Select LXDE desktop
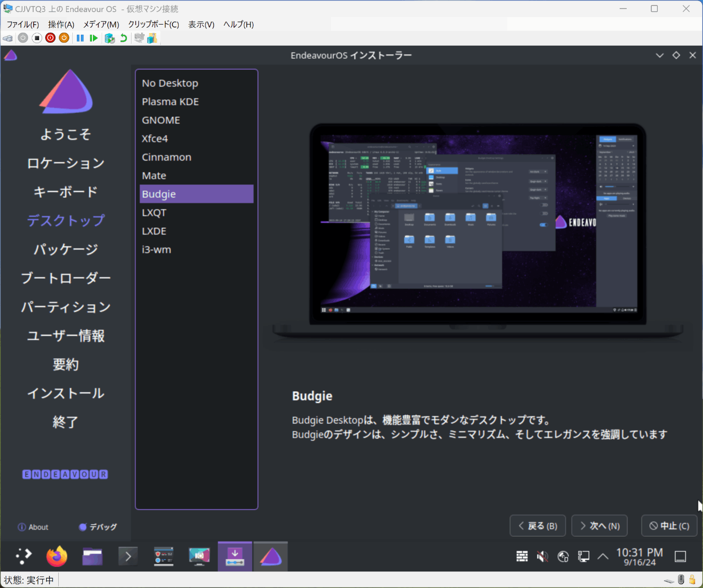 [196, 231]
